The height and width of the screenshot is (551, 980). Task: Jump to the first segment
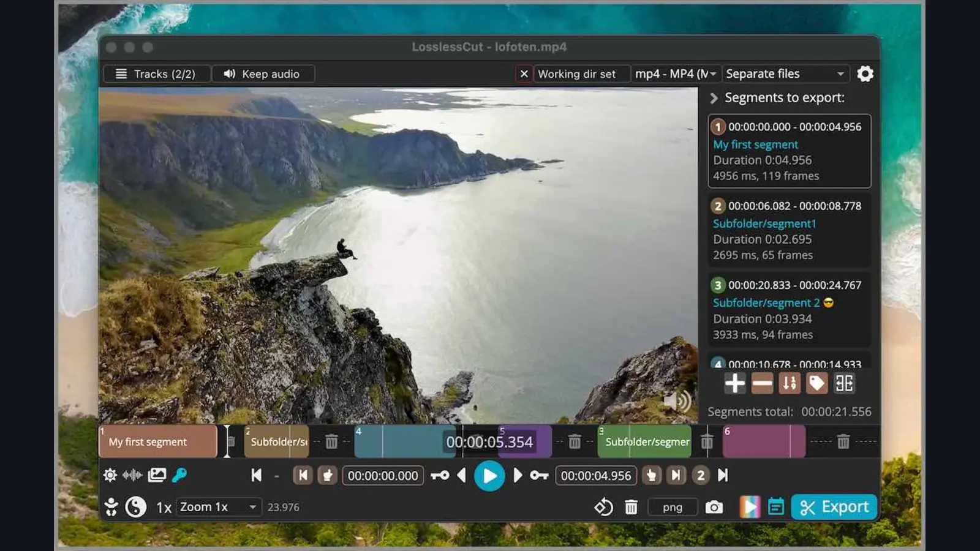(257, 476)
